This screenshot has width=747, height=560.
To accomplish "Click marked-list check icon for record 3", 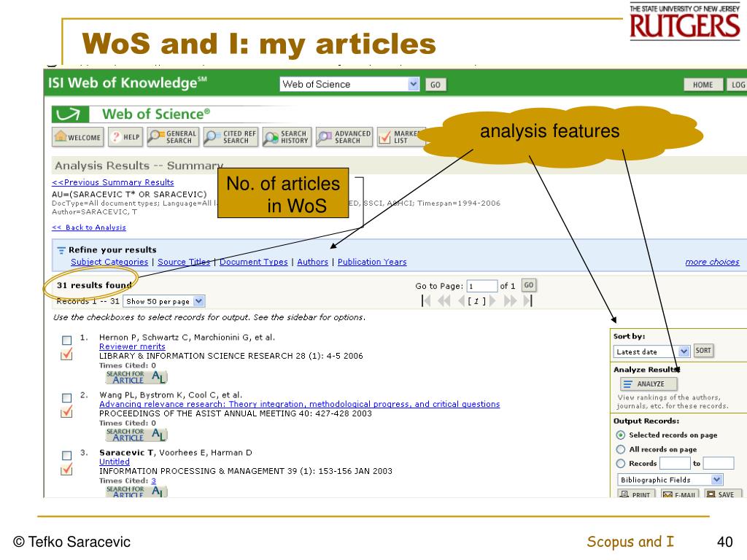I will 66,469.
